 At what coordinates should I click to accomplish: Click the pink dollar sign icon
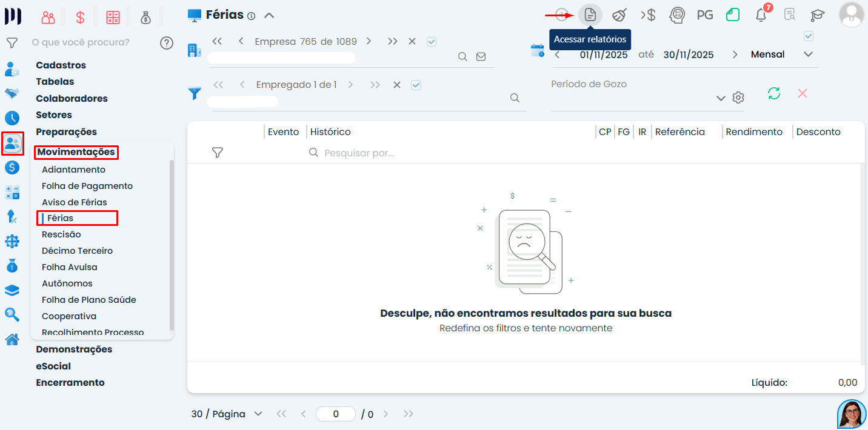(x=80, y=18)
